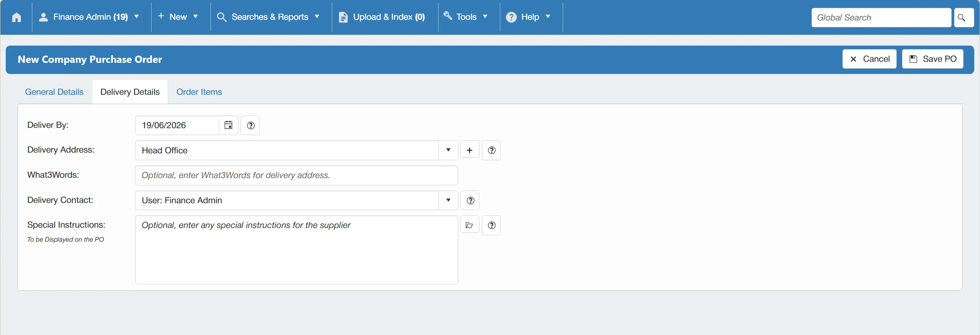Focus the What3Words input field
The height and width of the screenshot is (335, 980).
[x=296, y=175]
